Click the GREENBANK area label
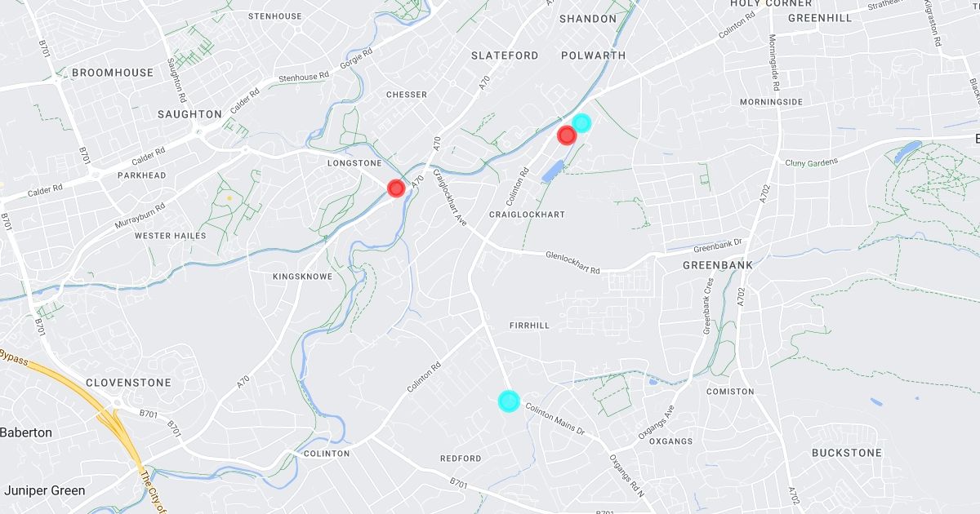 718,265
